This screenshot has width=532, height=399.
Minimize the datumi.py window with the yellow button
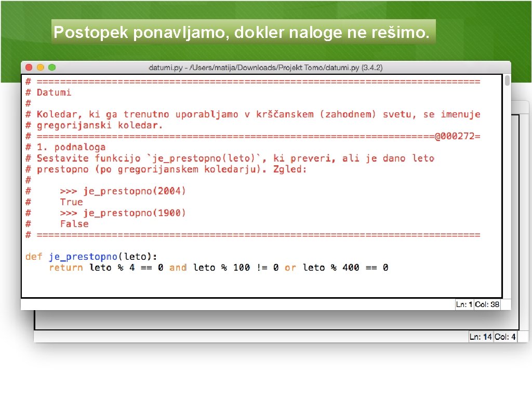[x=41, y=67]
